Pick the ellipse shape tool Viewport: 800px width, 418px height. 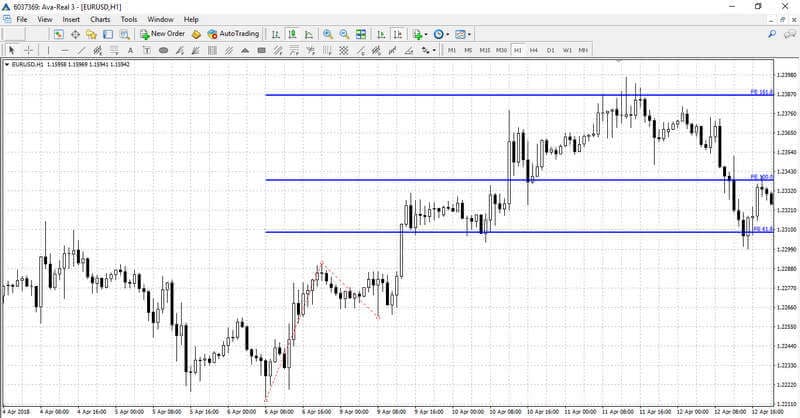point(163,50)
